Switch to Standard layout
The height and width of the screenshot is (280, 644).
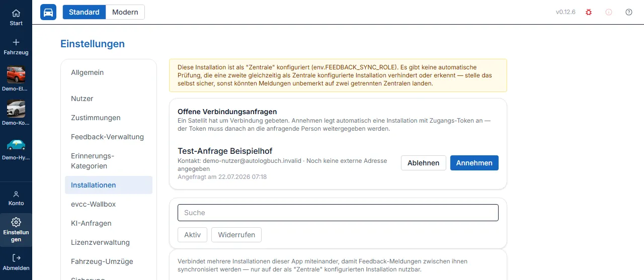[x=84, y=12]
